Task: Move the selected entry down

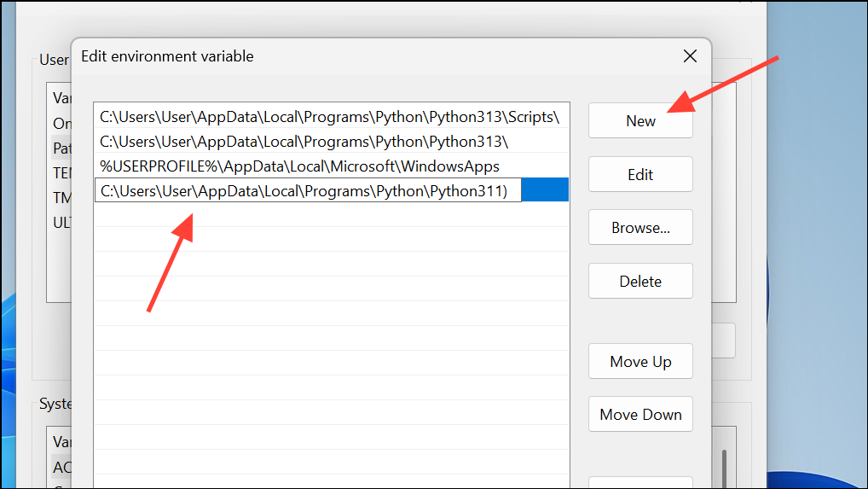Action: coord(640,415)
